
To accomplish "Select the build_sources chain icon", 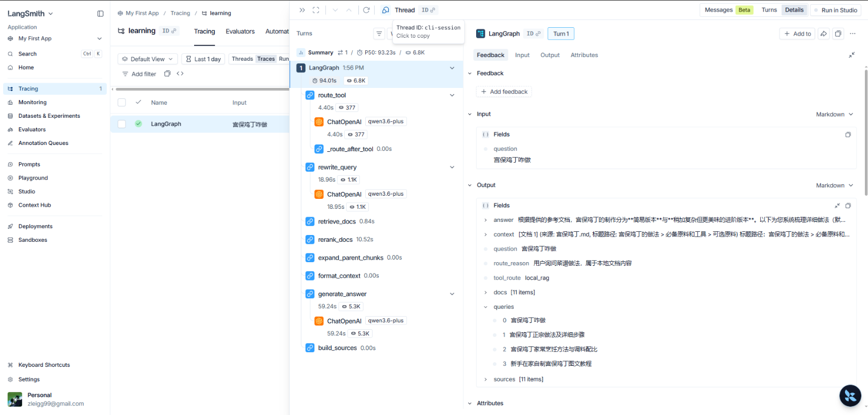I will coord(310,348).
